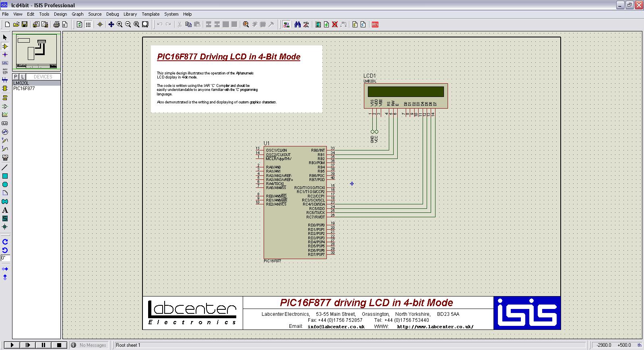
Task: Flip horizontally with the X-mirror icon
Action: click(5, 269)
